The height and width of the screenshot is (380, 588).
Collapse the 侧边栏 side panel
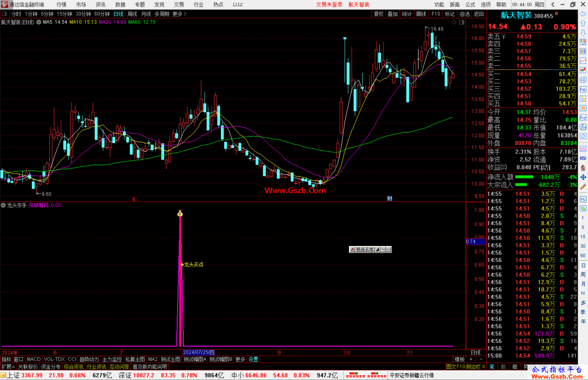pyautogui.click(x=476, y=367)
